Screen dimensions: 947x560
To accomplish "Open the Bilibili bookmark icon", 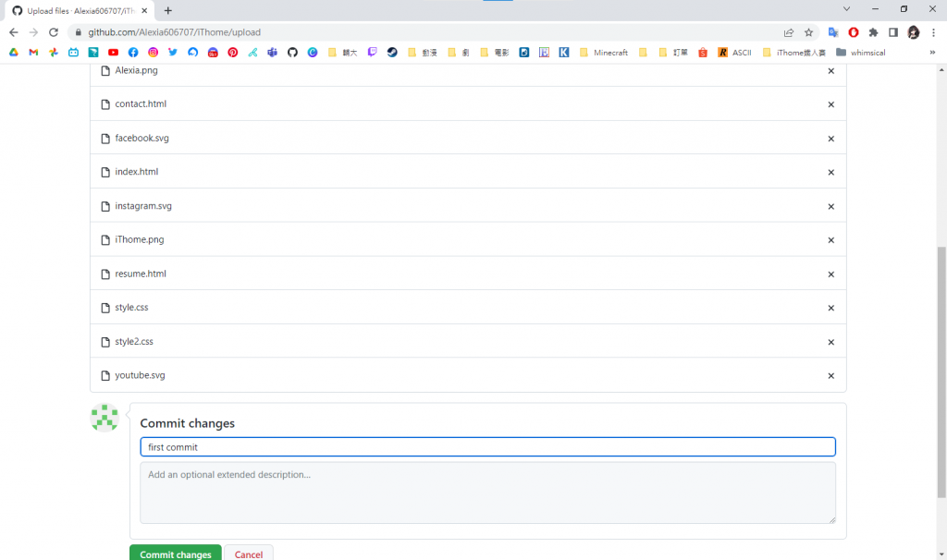I will tap(73, 53).
